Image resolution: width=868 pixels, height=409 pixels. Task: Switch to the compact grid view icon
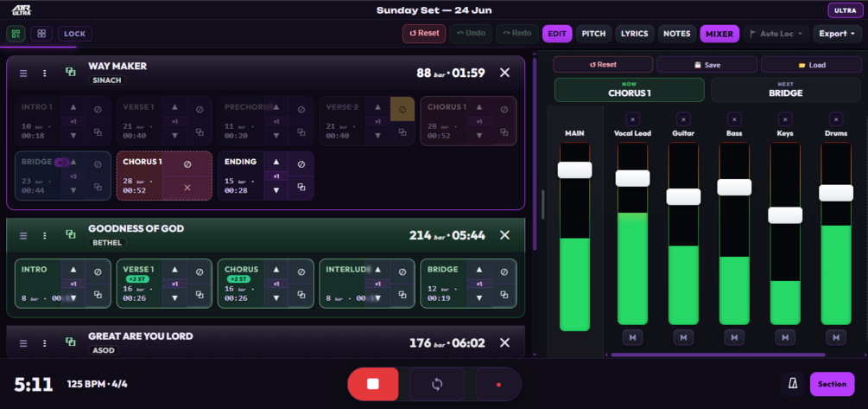(x=16, y=34)
